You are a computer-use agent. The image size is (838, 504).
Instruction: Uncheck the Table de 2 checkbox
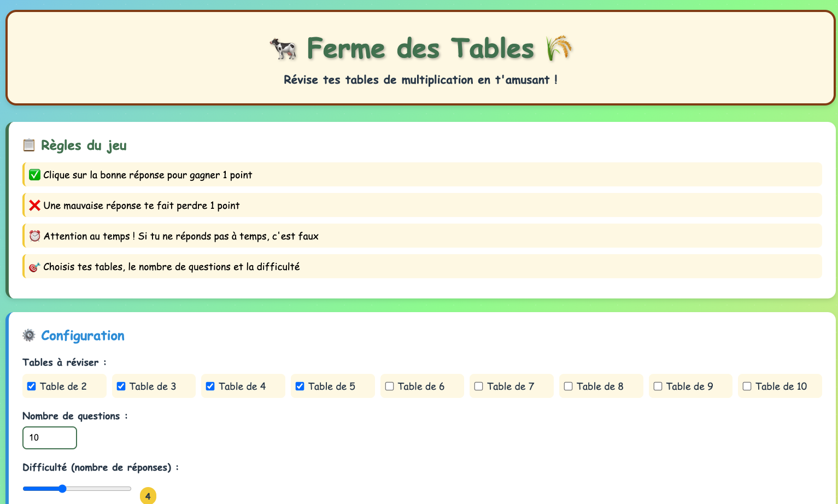click(32, 386)
